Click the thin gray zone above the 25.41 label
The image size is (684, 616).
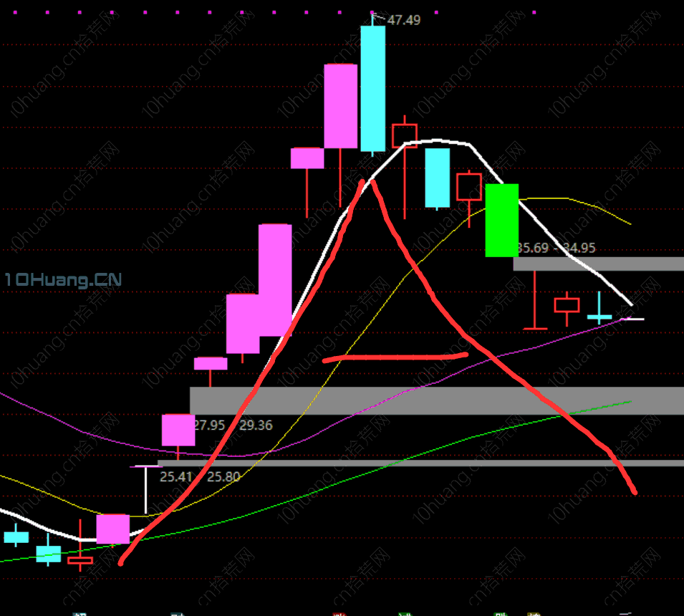[x=420, y=463]
